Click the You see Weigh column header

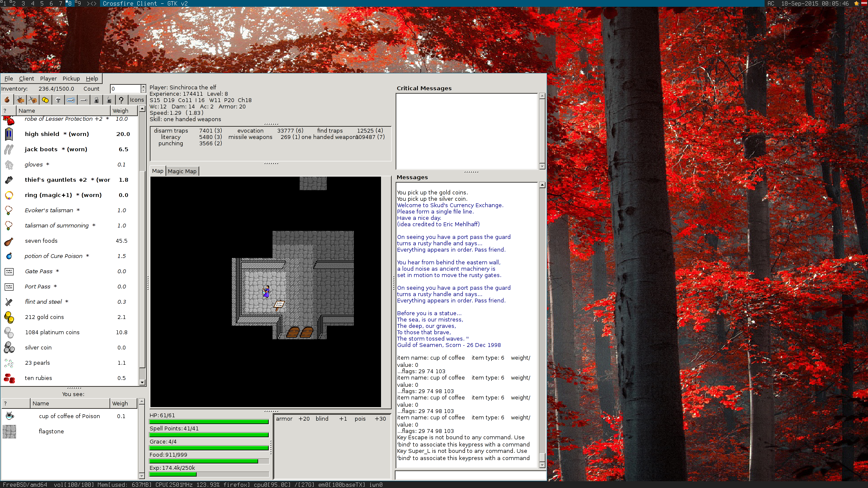(x=124, y=403)
